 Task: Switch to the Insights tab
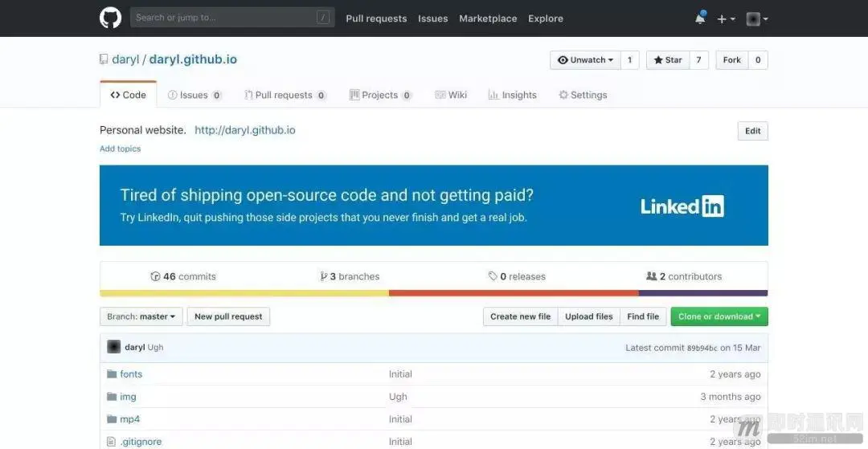tap(512, 95)
